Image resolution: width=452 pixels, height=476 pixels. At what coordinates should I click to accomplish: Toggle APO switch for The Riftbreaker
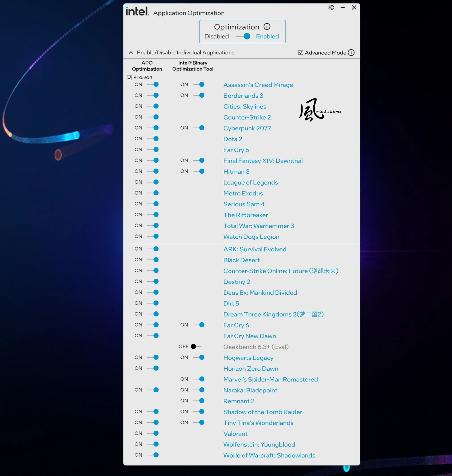click(153, 215)
